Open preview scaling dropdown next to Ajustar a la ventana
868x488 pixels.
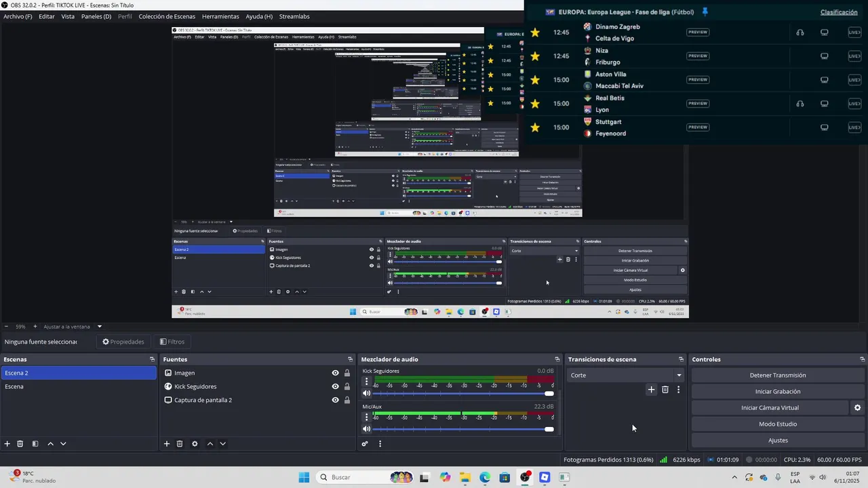pyautogui.click(x=99, y=327)
